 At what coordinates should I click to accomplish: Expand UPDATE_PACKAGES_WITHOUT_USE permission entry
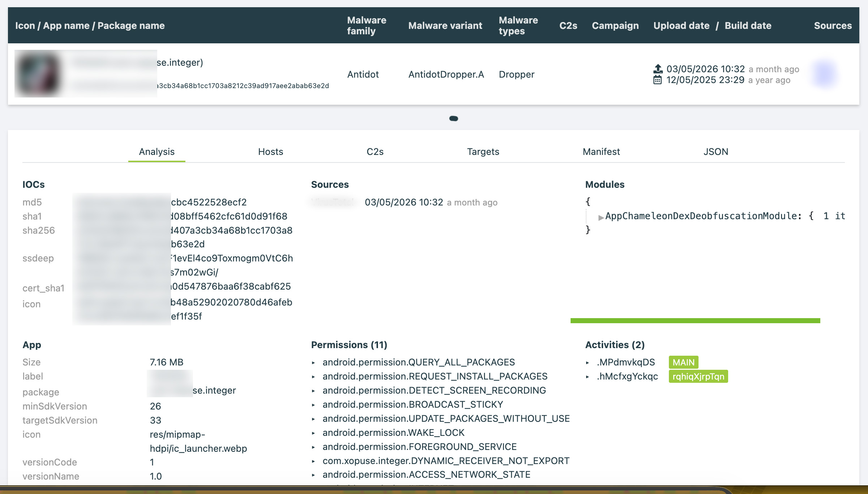313,419
